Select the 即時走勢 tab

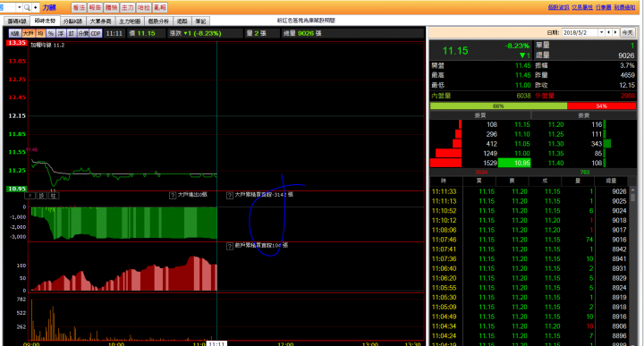pos(45,21)
